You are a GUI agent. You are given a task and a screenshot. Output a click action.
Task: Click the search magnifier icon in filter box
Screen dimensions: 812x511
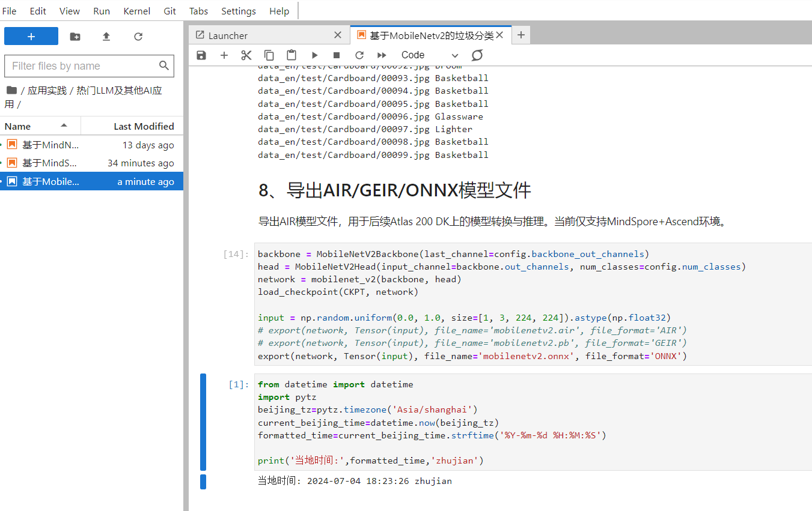coord(164,65)
